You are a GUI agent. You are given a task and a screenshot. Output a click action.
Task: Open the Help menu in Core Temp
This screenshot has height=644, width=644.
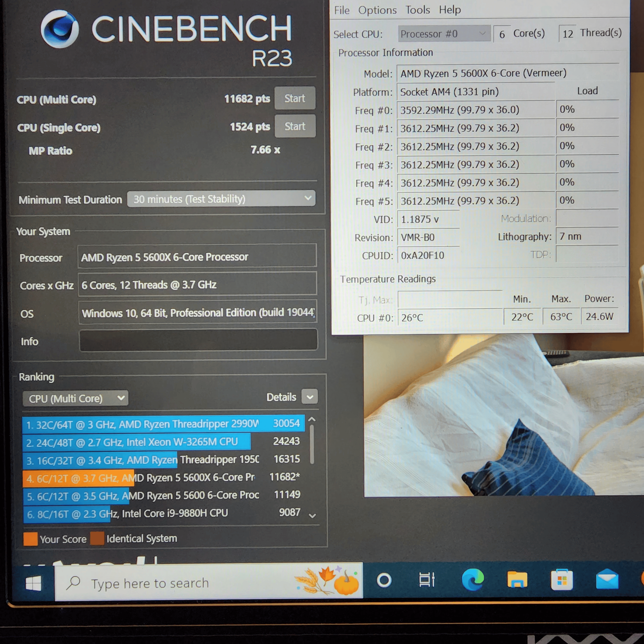tap(450, 10)
